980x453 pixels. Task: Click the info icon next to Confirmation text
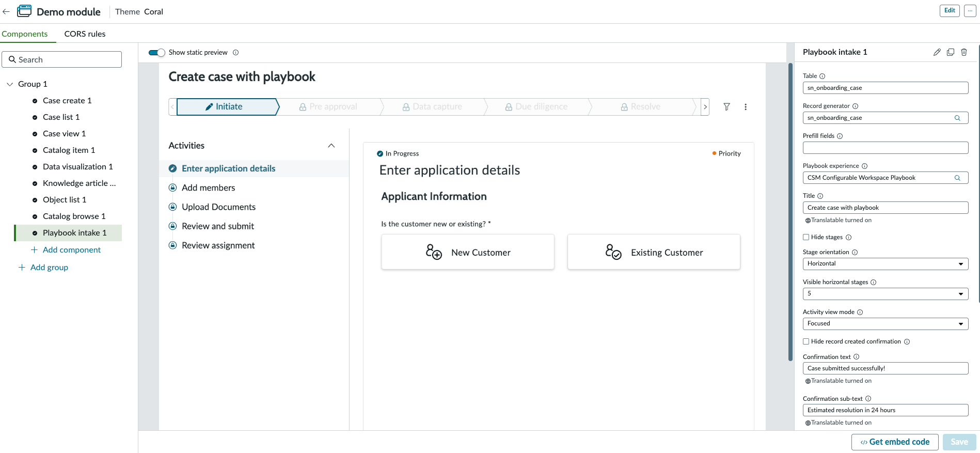pos(856,357)
